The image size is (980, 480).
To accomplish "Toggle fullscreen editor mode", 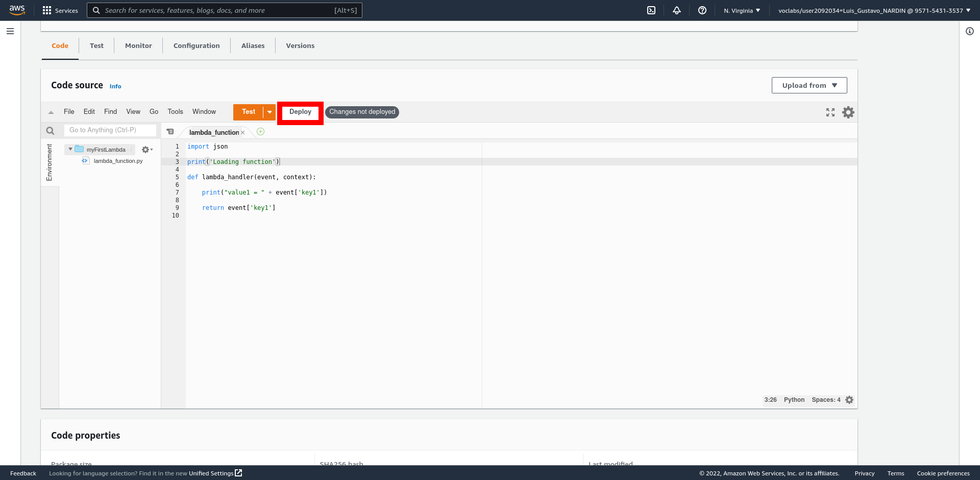I will pyautogui.click(x=830, y=112).
